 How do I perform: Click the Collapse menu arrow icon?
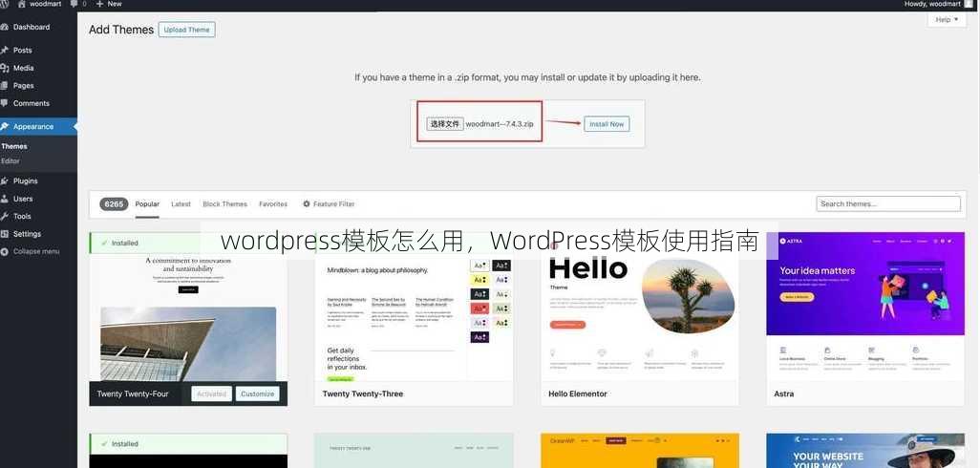pos(5,251)
